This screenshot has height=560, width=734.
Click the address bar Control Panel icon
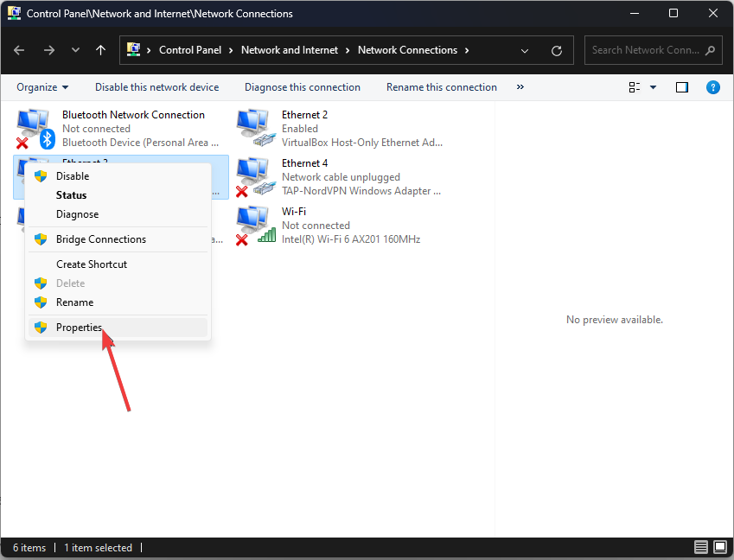(133, 49)
